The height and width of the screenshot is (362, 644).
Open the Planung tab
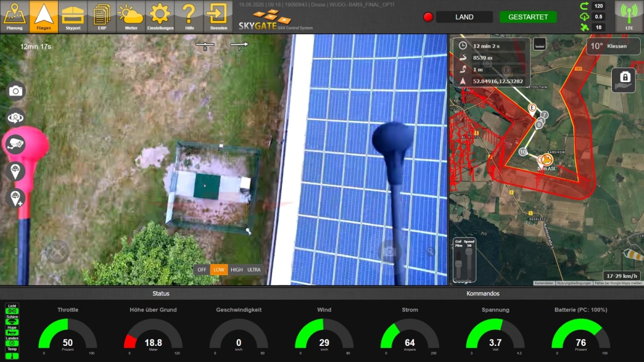click(14, 17)
